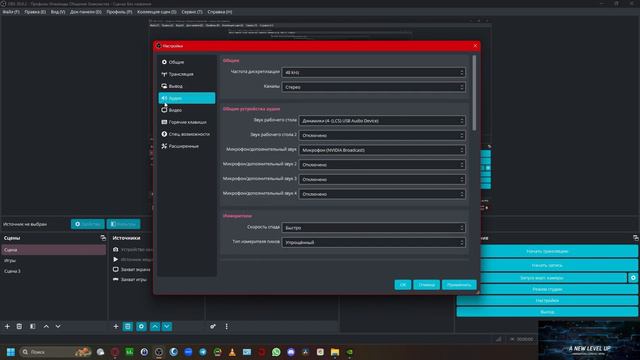Image resolution: width=640 pixels, height=360 pixels.
Task: Move source down with arrow icon
Action: (x=167, y=326)
